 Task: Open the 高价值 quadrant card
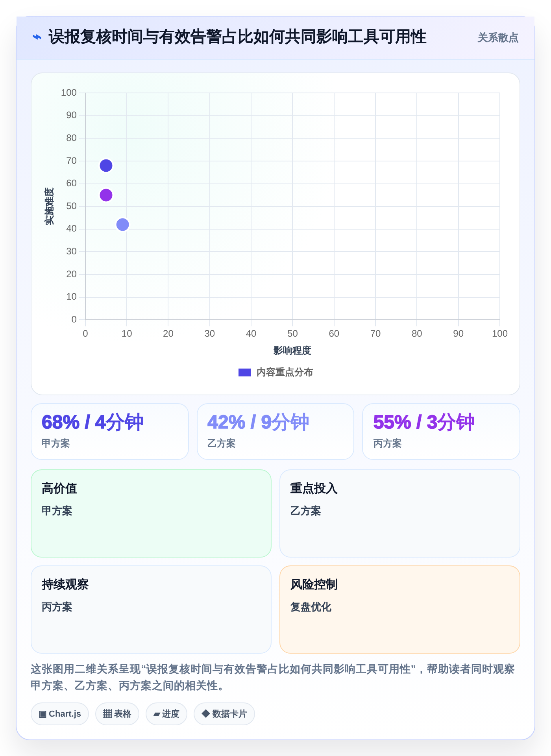151,513
